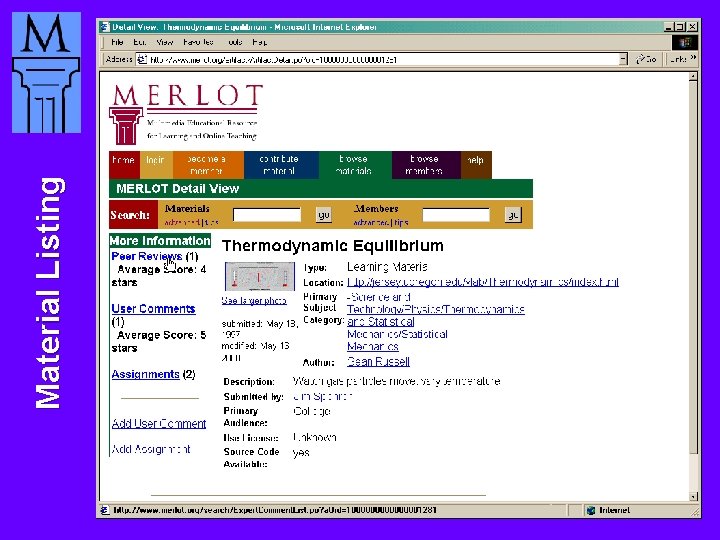This screenshot has width=720, height=540.
Task: Click the scrollbar up arrow
Action: pos(693,77)
